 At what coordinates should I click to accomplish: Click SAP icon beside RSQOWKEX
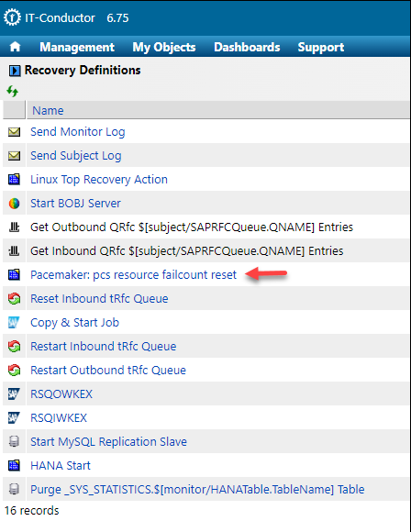pos(14,393)
